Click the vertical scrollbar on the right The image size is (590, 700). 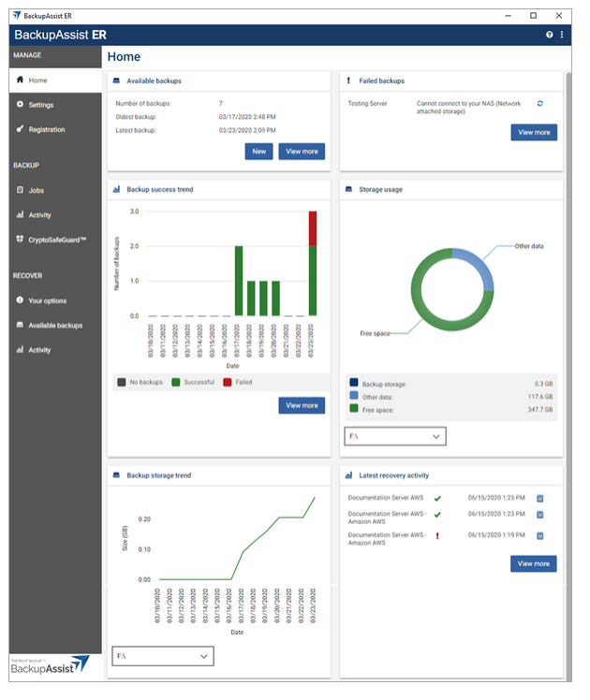click(x=568, y=374)
